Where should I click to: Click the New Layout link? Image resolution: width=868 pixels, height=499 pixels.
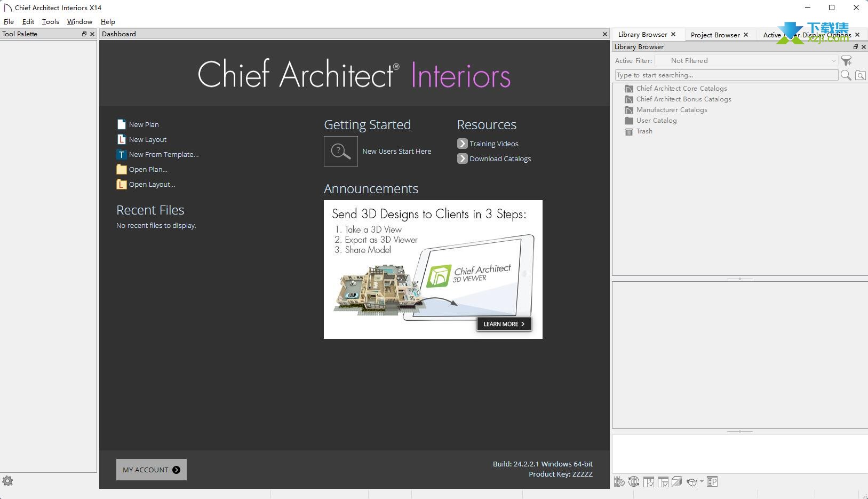click(x=148, y=139)
